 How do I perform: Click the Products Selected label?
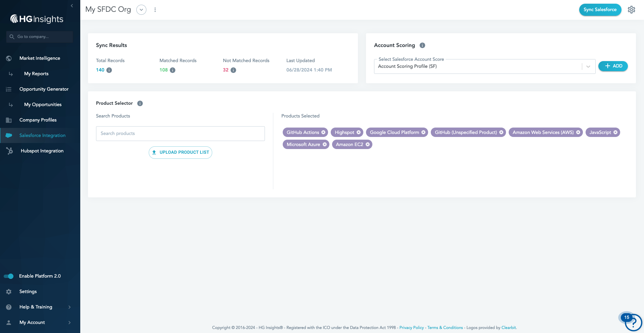(300, 116)
